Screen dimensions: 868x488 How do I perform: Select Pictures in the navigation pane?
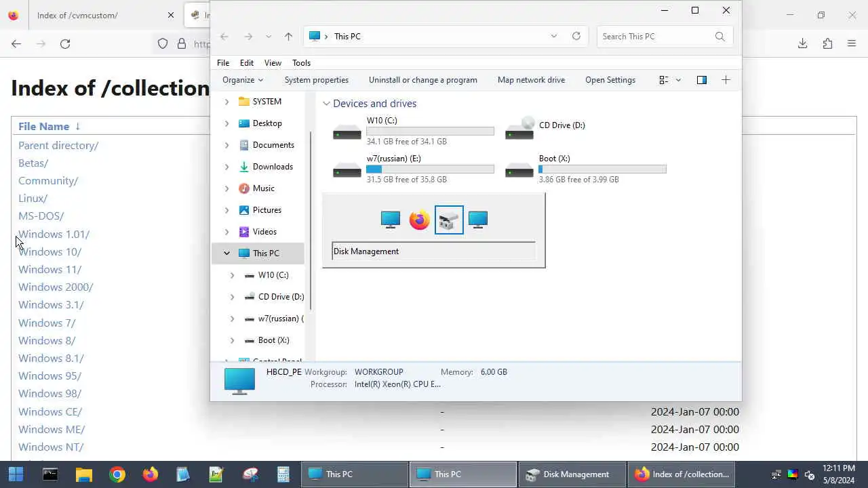point(267,210)
